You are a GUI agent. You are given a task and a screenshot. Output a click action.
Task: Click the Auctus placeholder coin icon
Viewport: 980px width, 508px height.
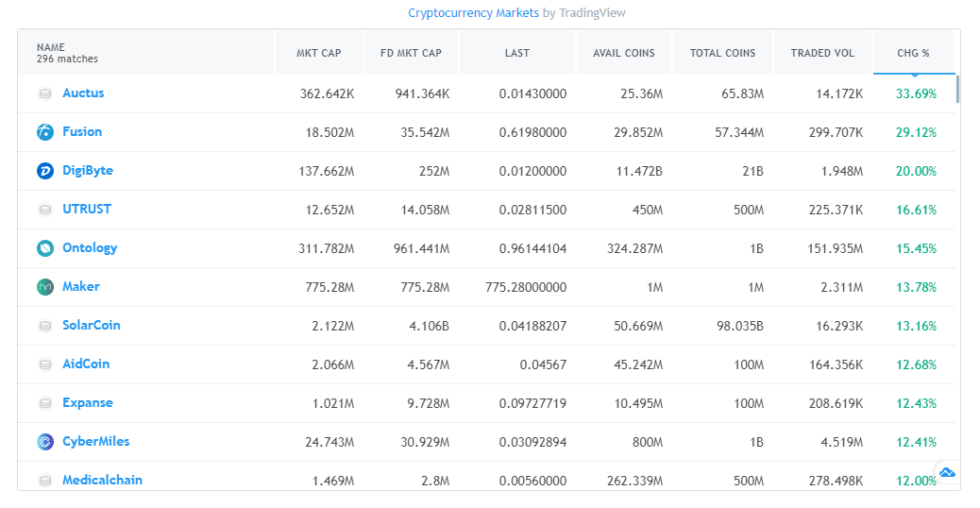click(44, 93)
